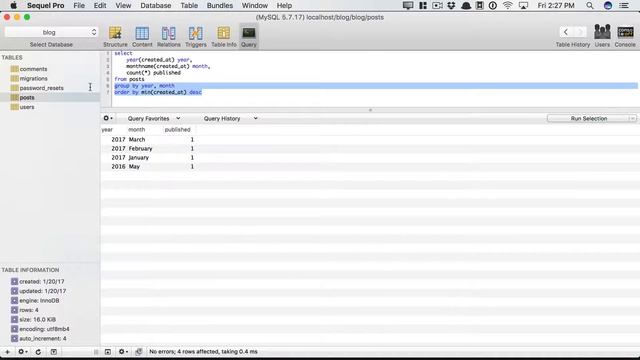This screenshot has width=640, height=360.
Task: Open the File menu
Action: click(79, 5)
